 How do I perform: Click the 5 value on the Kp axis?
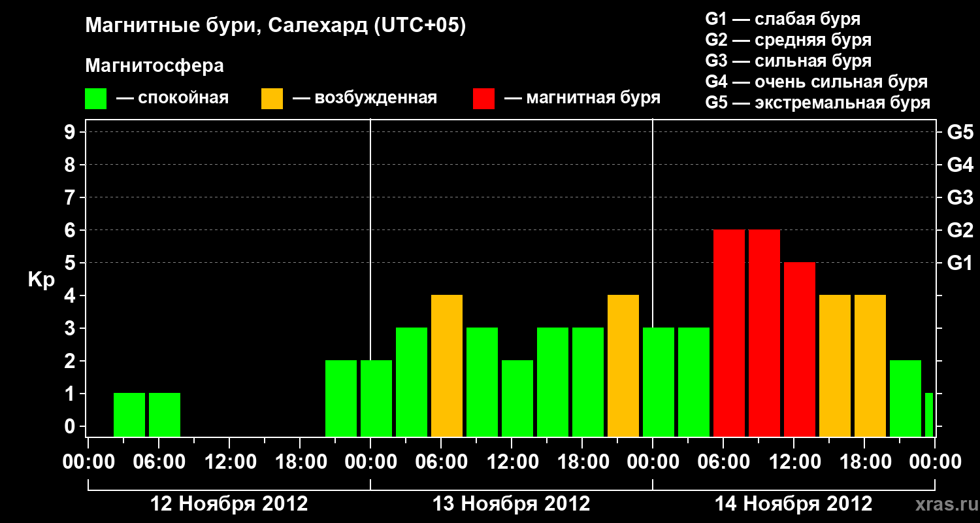pyautogui.click(x=71, y=263)
